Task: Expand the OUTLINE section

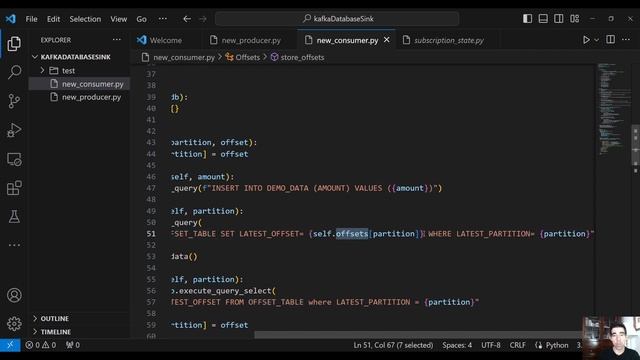Action: 80,318
